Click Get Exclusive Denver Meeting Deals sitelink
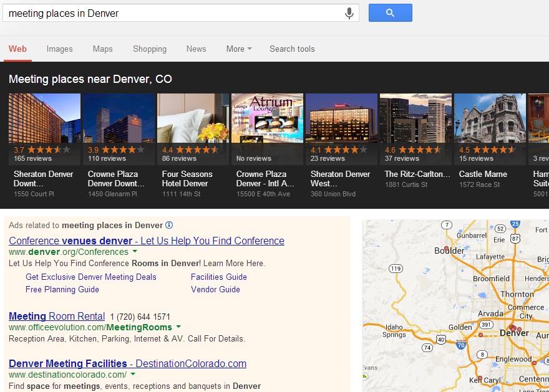The image size is (549, 392). pyautogui.click(x=90, y=277)
